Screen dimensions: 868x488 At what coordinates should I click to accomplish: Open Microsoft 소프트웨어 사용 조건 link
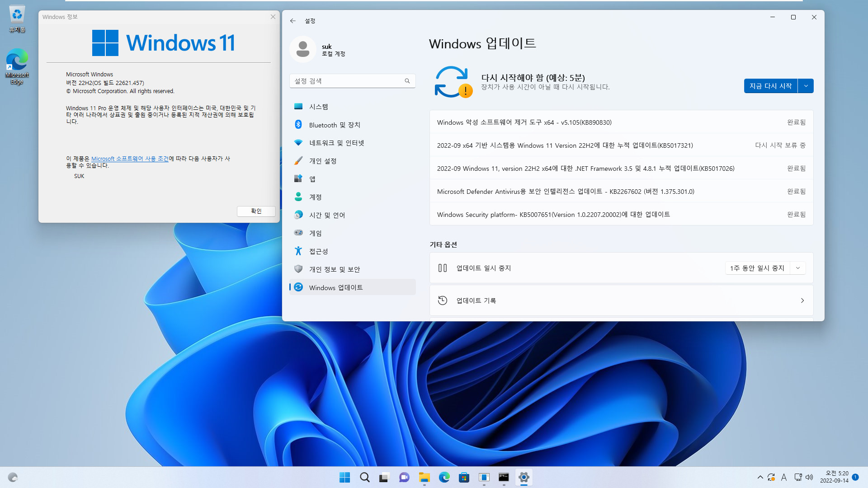click(130, 159)
